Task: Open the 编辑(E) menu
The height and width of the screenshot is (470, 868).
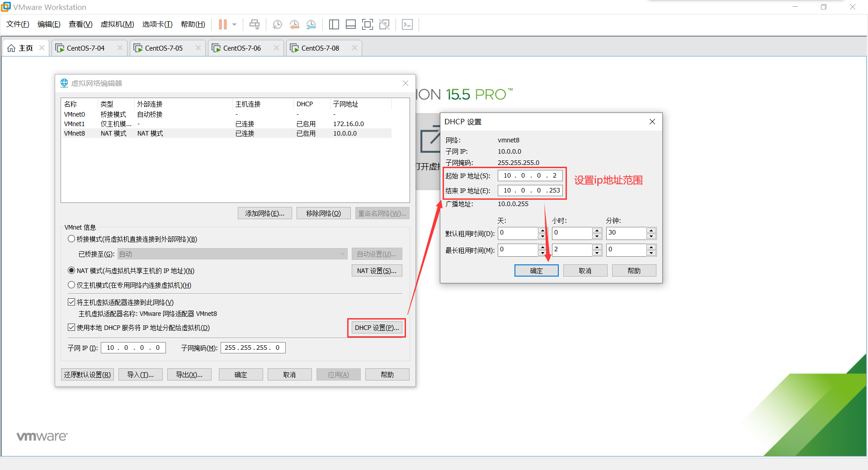Action: [x=49, y=24]
